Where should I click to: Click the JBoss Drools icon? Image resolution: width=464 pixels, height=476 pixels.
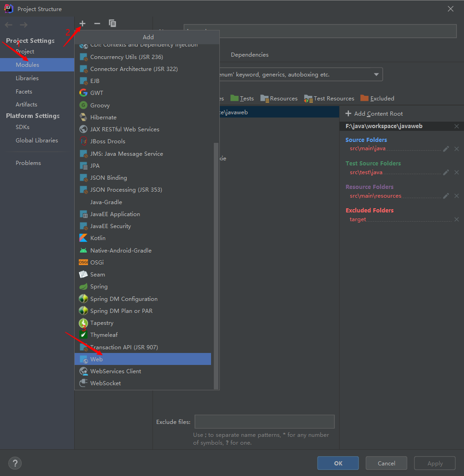(x=83, y=141)
